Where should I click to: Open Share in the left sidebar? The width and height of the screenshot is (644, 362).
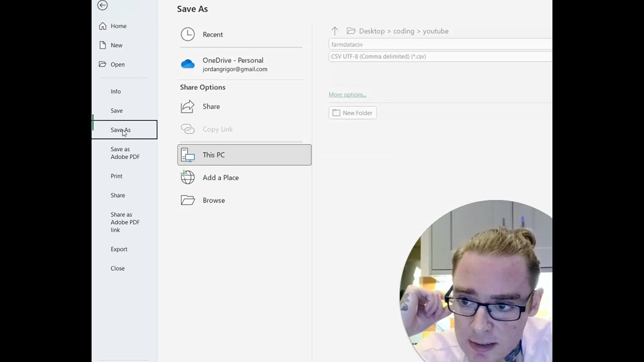pos(118,195)
